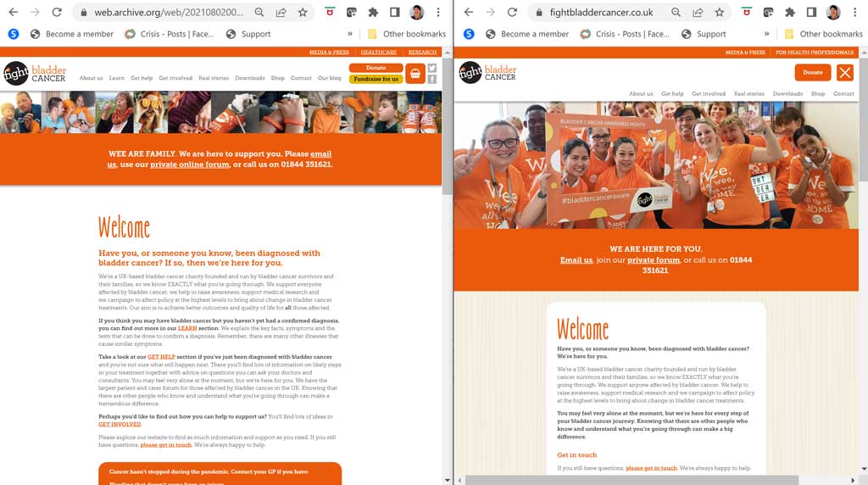Click Donate button on archived page

pos(376,68)
